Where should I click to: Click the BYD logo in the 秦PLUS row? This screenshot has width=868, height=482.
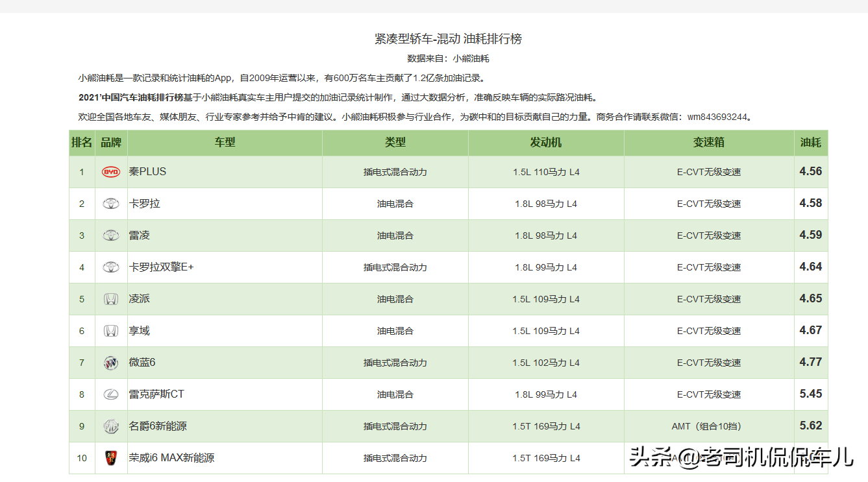pyautogui.click(x=111, y=172)
